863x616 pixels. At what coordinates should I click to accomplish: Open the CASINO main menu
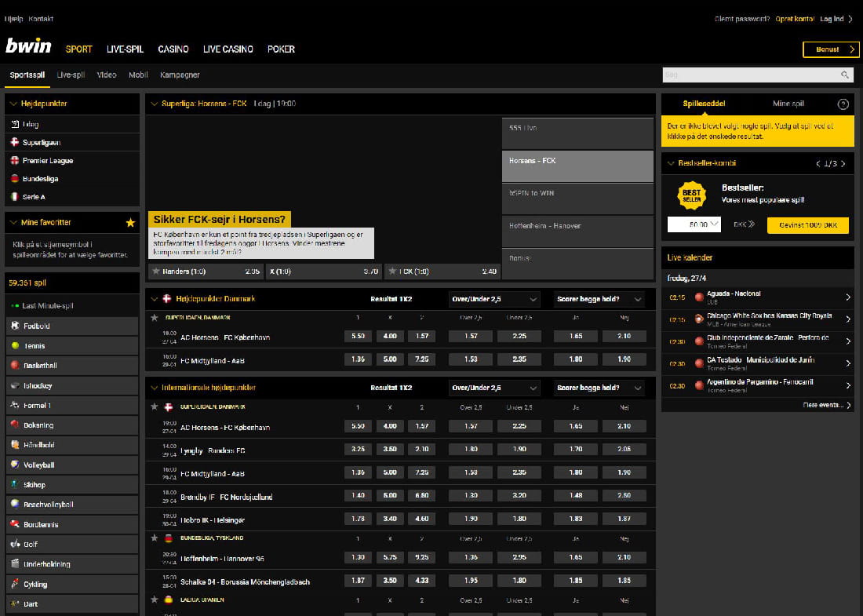(173, 49)
